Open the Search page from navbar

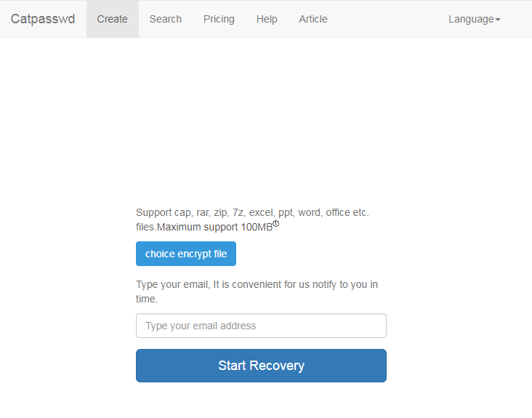tap(165, 19)
